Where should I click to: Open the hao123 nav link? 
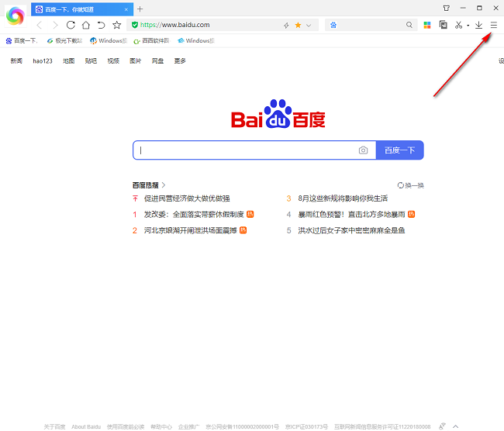[x=43, y=60]
